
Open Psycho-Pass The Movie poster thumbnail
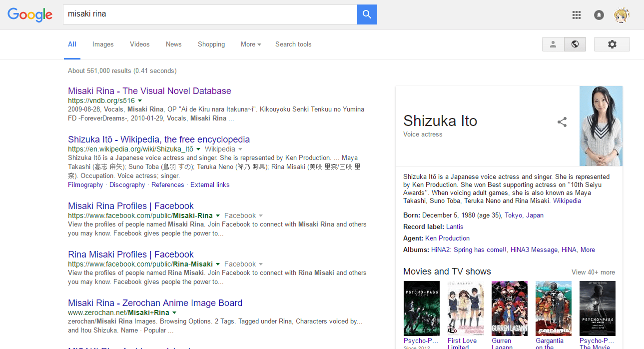coord(598,308)
